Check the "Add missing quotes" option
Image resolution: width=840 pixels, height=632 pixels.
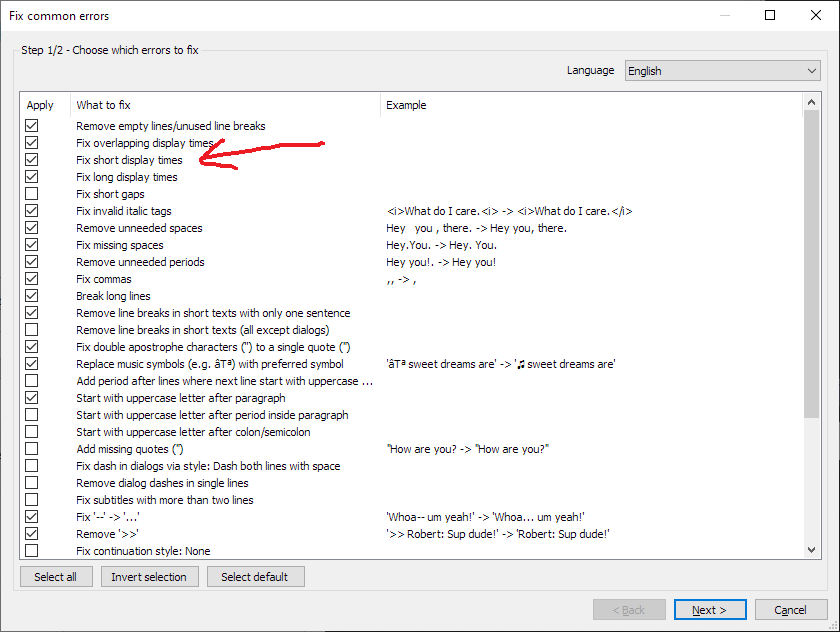31,449
